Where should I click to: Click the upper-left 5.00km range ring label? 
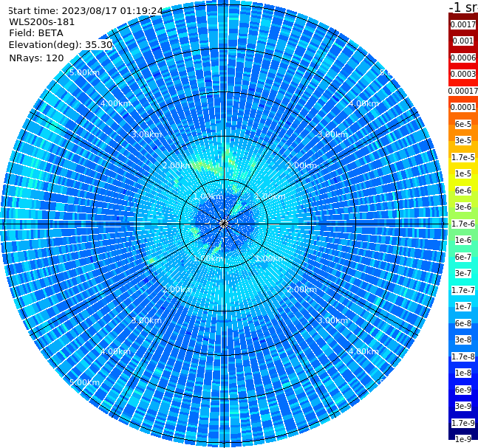(84, 72)
